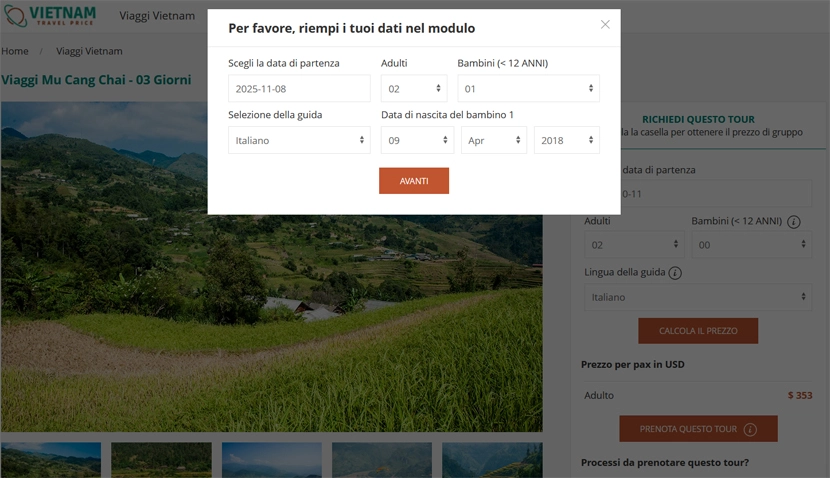Select the fourth gallery thumbnail

(x=382, y=460)
